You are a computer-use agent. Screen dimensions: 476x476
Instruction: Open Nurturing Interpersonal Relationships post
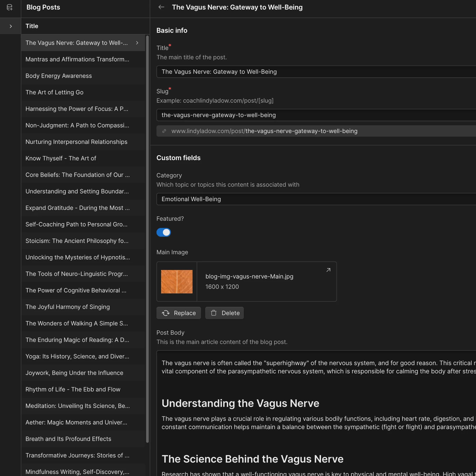click(83, 142)
